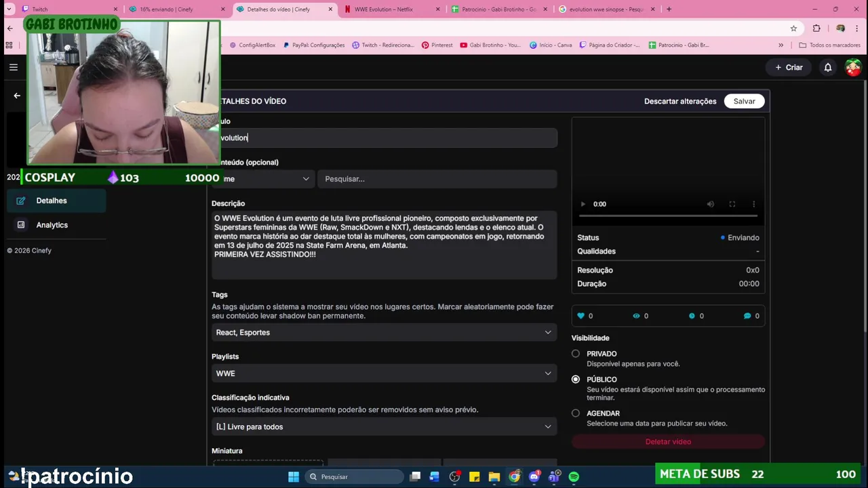Open Task View in taskbar

415,476
